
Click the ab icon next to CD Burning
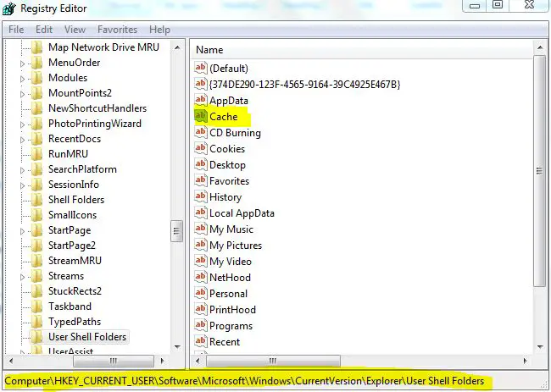pyautogui.click(x=200, y=132)
